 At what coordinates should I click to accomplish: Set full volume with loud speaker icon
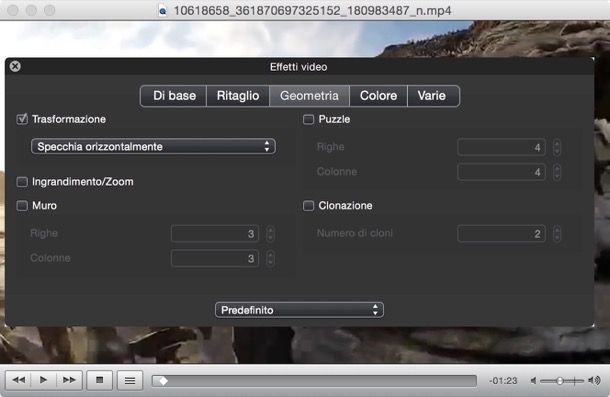click(594, 380)
